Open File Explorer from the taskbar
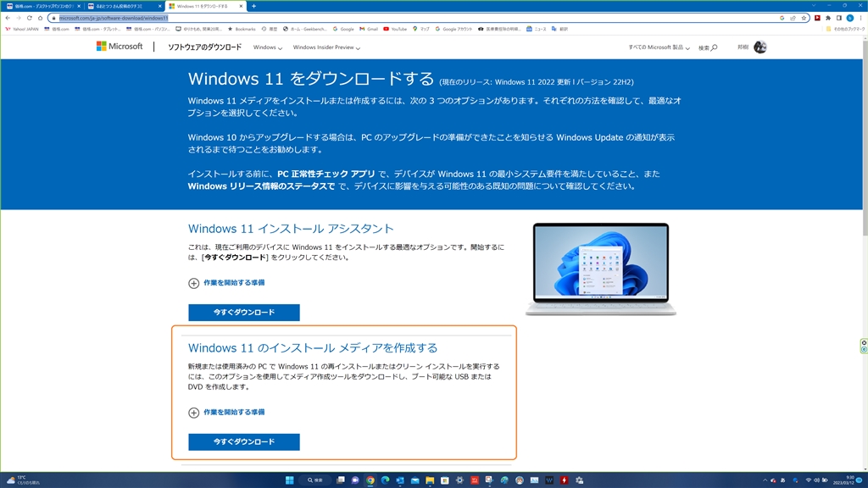 [x=430, y=480]
